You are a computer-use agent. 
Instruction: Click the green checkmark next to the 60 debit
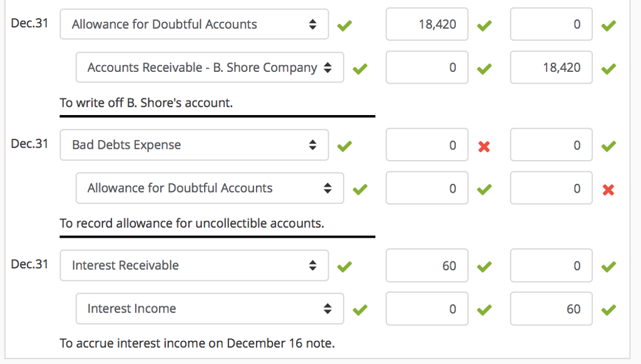(x=484, y=265)
